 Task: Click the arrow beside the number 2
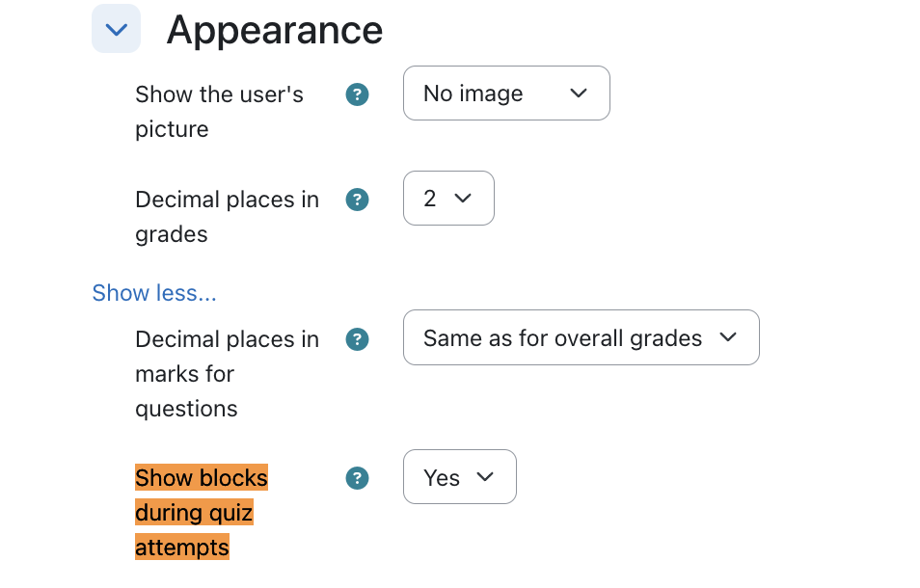coord(463,199)
